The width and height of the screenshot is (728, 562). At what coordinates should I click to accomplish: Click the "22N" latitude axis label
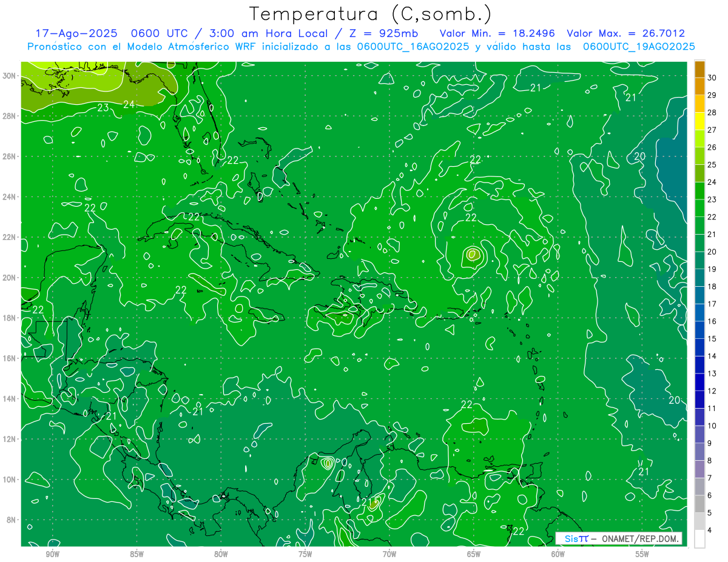pos(9,237)
